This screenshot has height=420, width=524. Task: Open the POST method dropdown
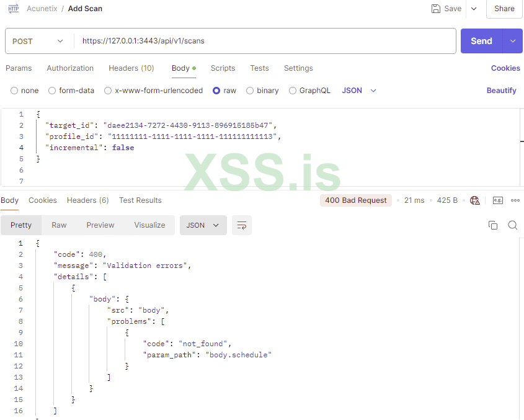point(38,41)
